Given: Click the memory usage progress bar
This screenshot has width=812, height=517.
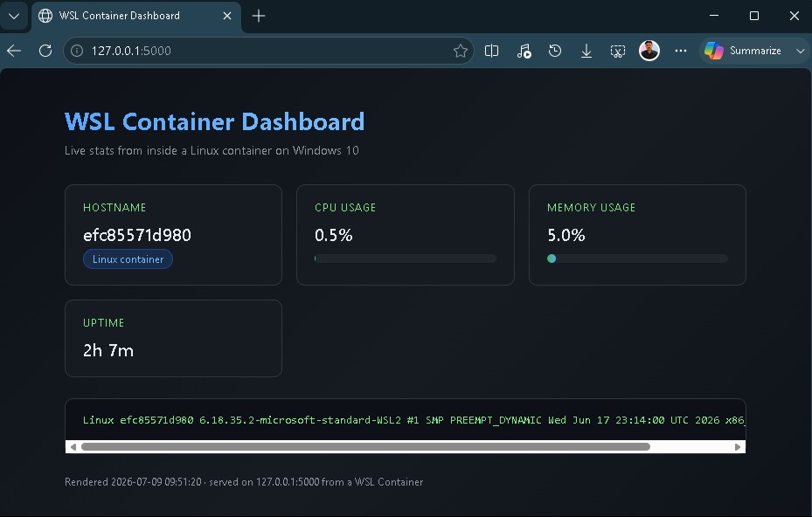Looking at the screenshot, I should coord(637,258).
